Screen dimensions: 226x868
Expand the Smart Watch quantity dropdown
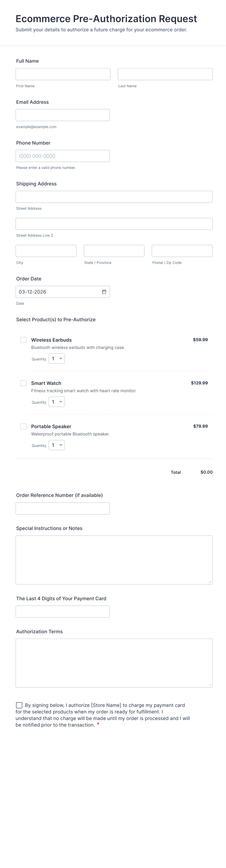(57, 402)
